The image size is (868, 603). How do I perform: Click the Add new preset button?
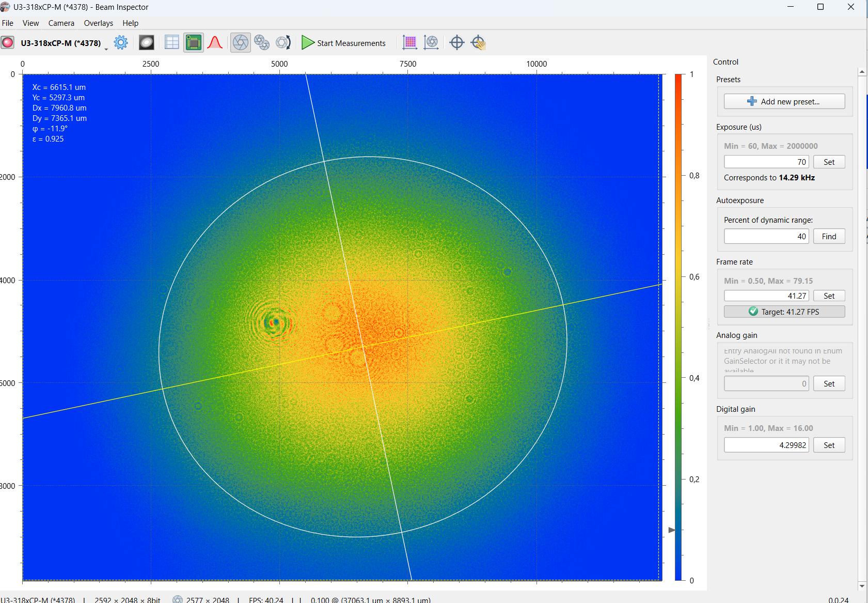click(784, 101)
